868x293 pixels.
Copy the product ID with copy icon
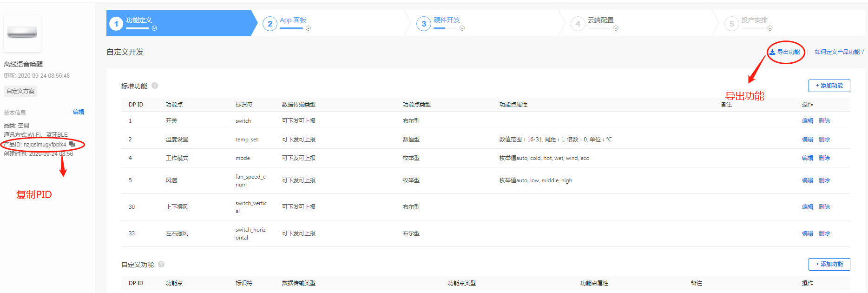[x=72, y=144]
